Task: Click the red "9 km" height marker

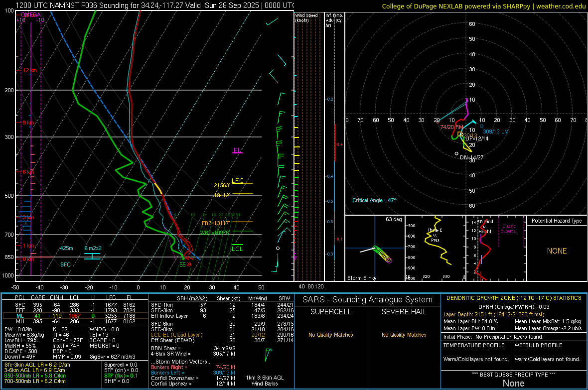Action: [x=28, y=123]
